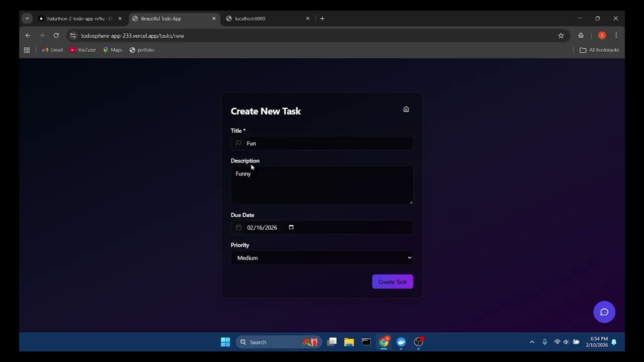Open the notification bell in taskbar
This screenshot has height=362, width=644.
[614, 342]
